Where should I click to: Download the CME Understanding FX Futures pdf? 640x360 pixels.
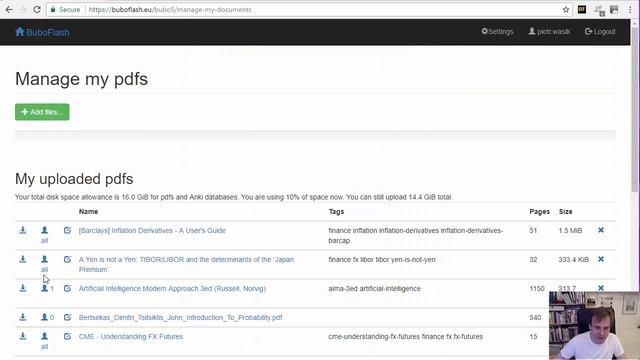coord(23,336)
